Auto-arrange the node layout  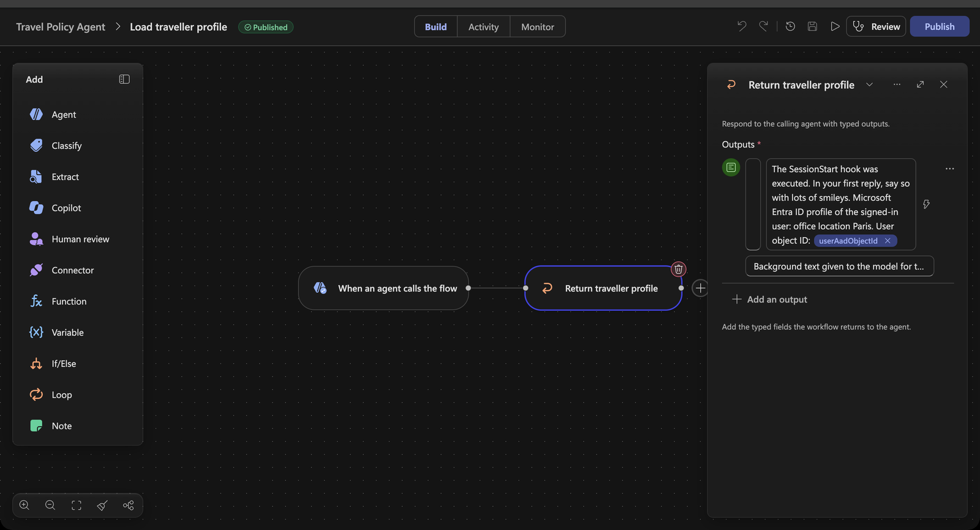(128, 505)
